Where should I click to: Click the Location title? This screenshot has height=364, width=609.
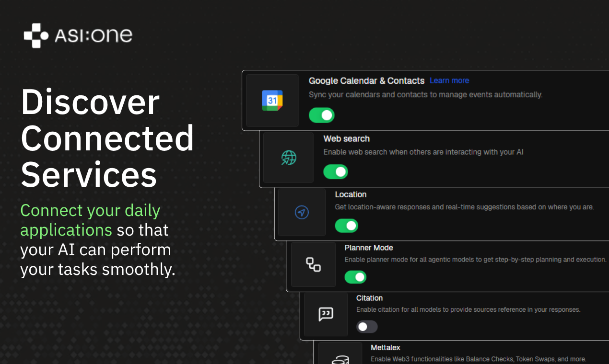pyautogui.click(x=351, y=194)
